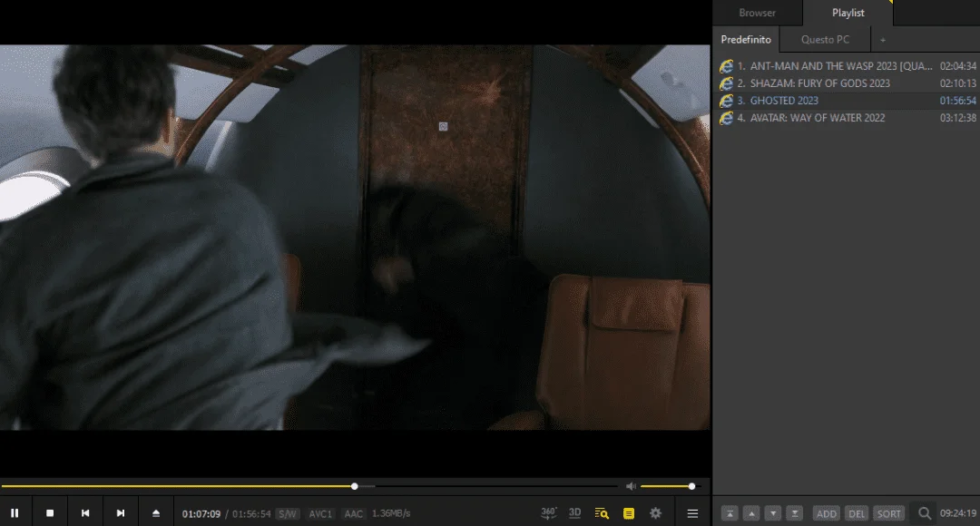Screen dimensions: 980x526
Task: Click the Ant-Man item's browser icon
Action: (726, 66)
